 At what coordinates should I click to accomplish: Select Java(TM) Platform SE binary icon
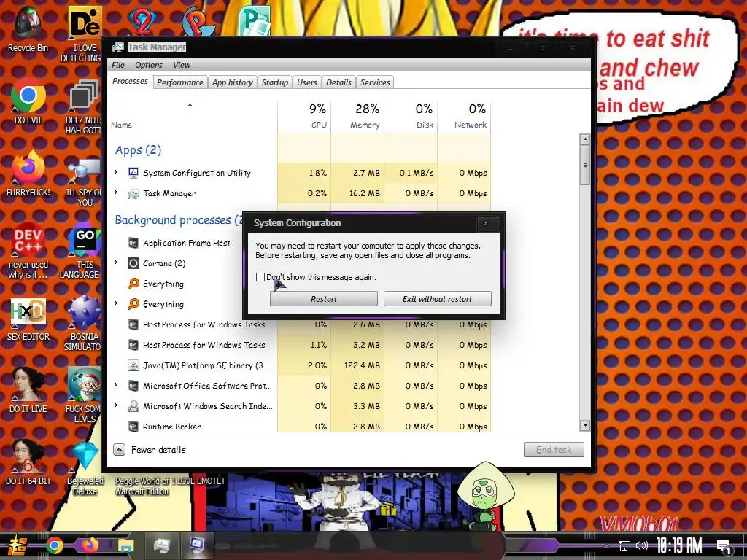pos(133,366)
